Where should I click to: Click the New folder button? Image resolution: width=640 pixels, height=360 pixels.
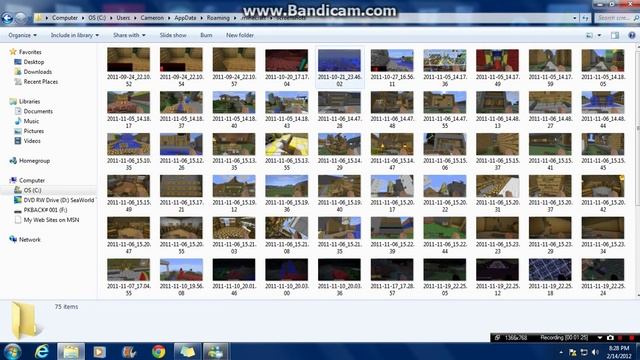[x=240, y=36]
